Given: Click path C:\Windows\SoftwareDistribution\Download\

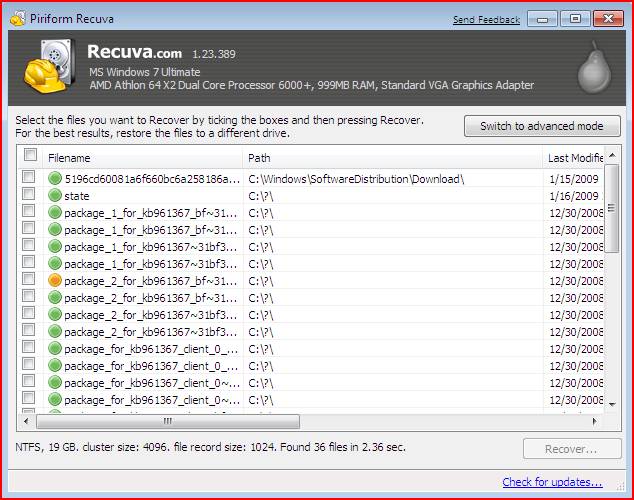Looking at the screenshot, I should pos(356,179).
